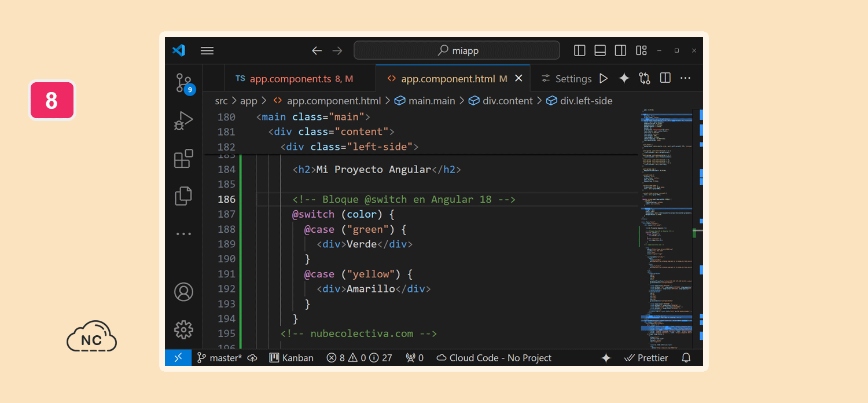Toggle the bottom panel layout icon
The height and width of the screenshot is (403, 868).
[x=600, y=50]
